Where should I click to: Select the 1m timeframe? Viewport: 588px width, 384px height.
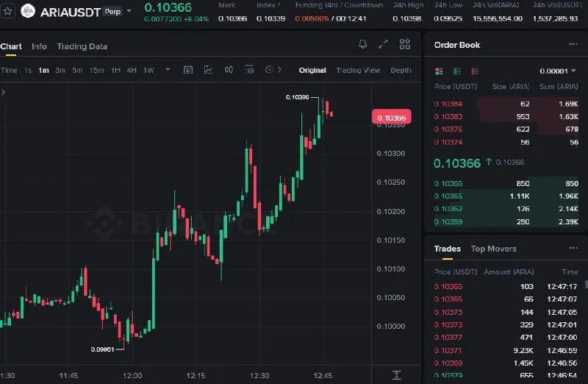(44, 70)
